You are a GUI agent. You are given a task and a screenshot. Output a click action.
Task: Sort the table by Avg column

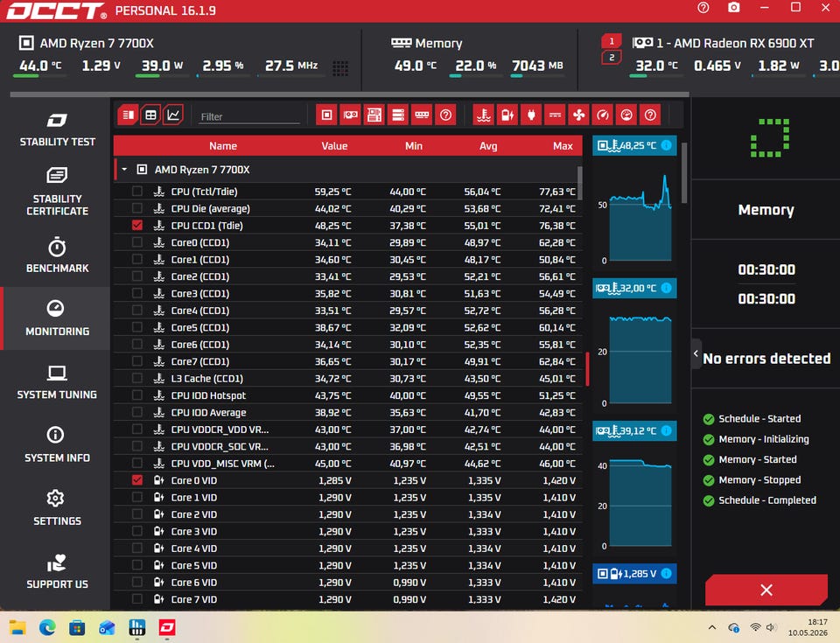coord(488,146)
